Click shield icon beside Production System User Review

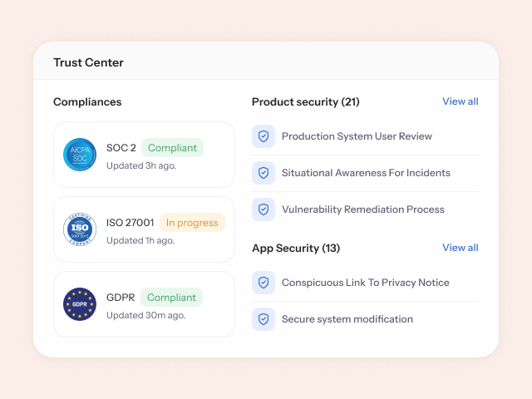point(264,136)
